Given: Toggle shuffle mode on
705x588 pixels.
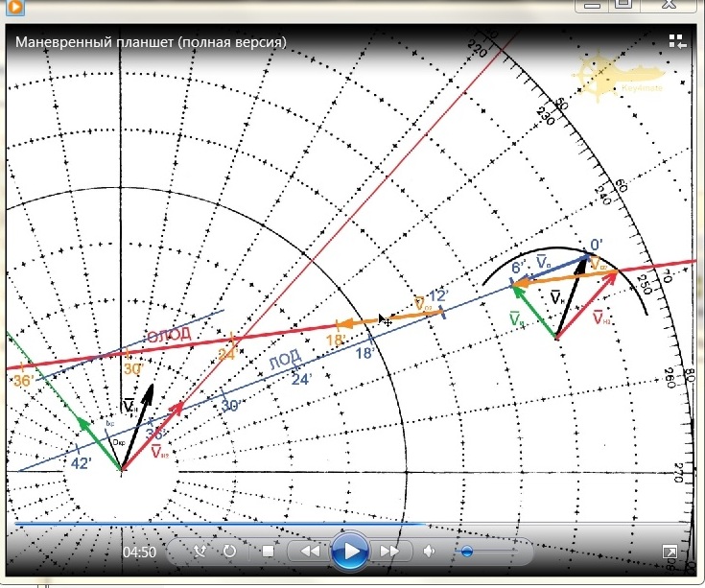Looking at the screenshot, I should point(200,552).
